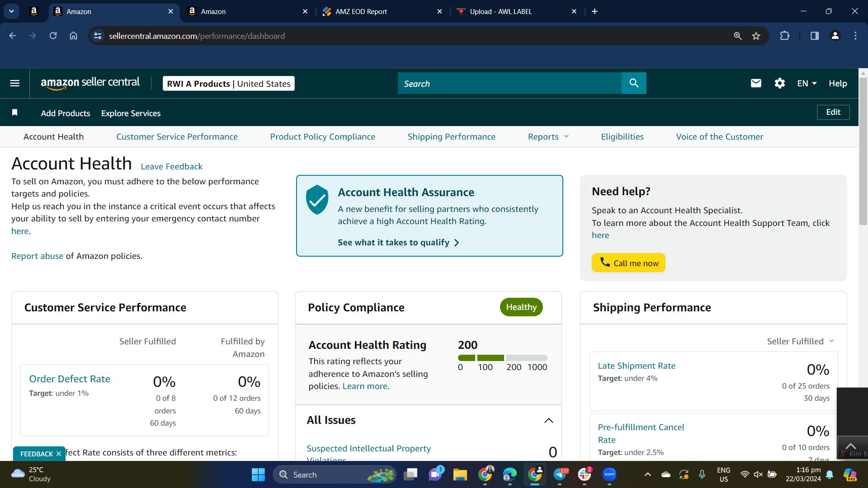Image resolution: width=868 pixels, height=488 pixels.
Task: Open Windows Start menu
Action: pyautogui.click(x=258, y=474)
